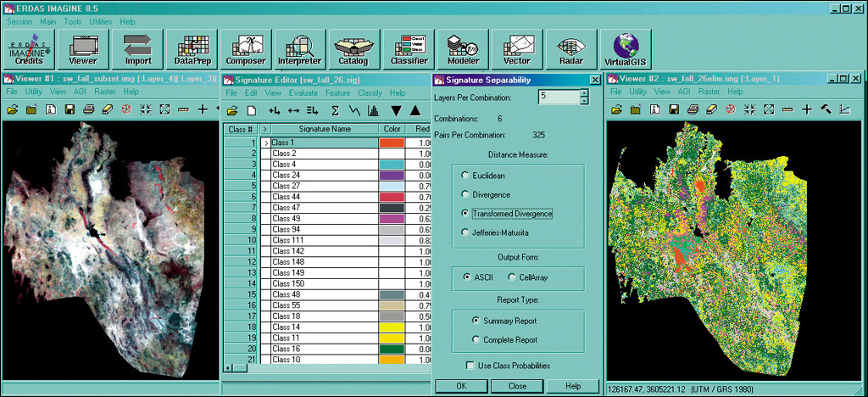
Task: Open the histogram icon in Signature Editor
Action: (x=373, y=110)
